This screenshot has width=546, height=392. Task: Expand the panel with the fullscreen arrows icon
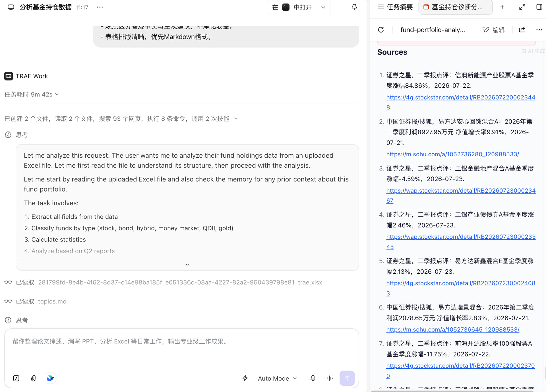tap(522, 7)
